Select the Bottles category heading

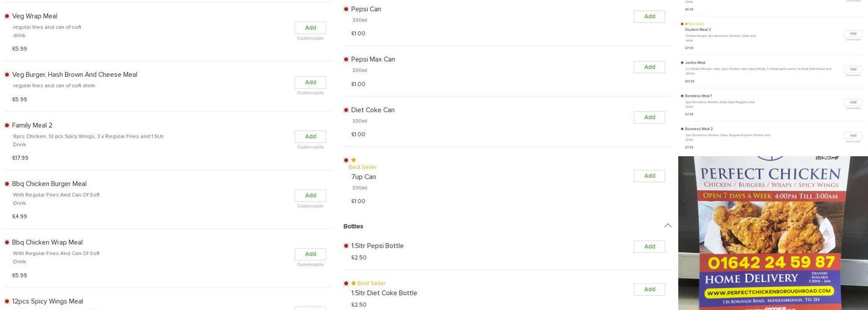coord(353,226)
